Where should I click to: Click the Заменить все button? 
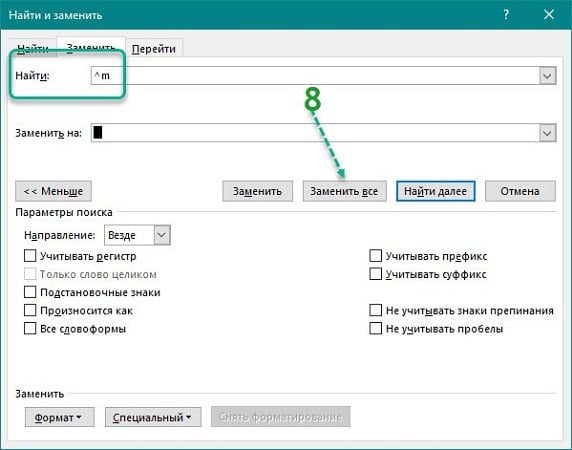344,191
